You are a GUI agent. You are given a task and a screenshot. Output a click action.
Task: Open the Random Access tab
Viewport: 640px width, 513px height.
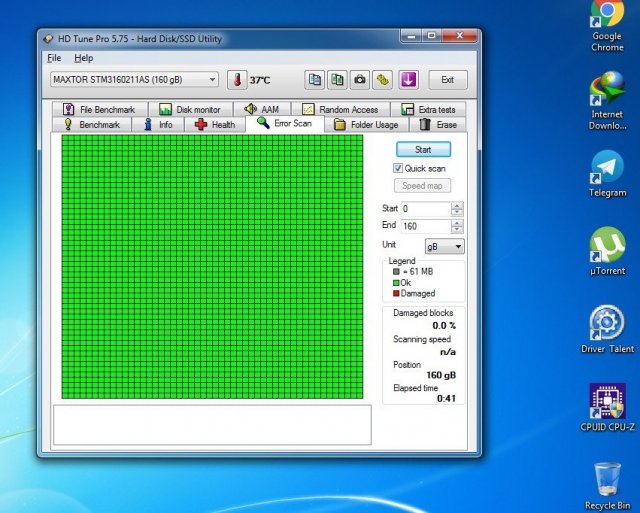pos(340,109)
